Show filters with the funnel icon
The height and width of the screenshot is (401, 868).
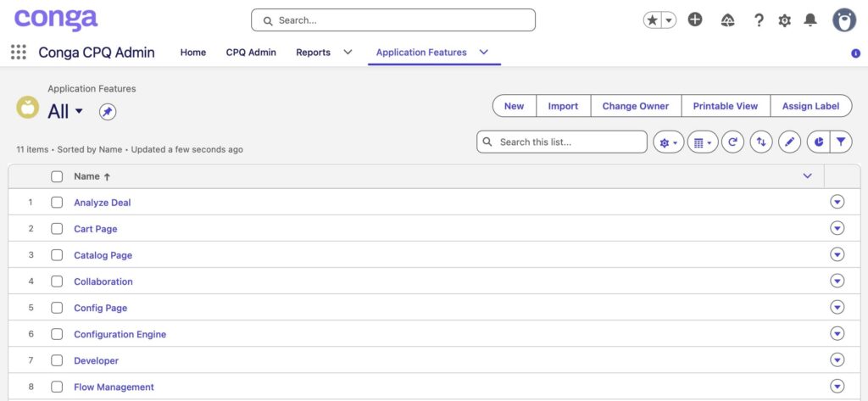(841, 142)
